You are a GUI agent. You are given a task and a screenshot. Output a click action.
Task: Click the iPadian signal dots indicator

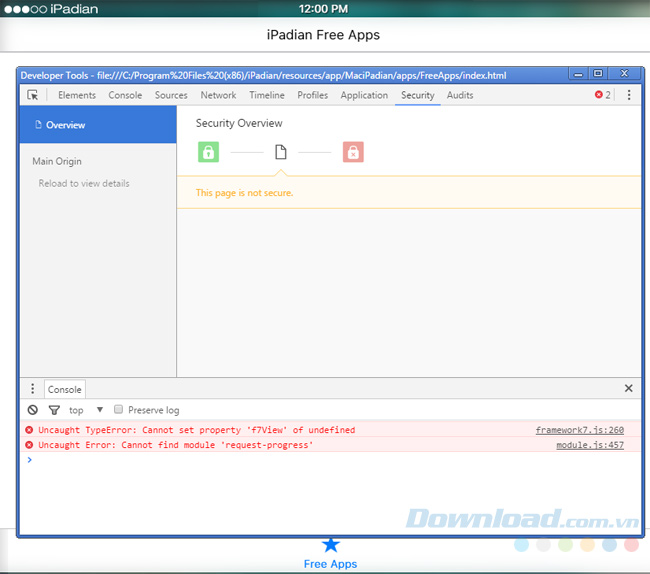click(x=25, y=9)
